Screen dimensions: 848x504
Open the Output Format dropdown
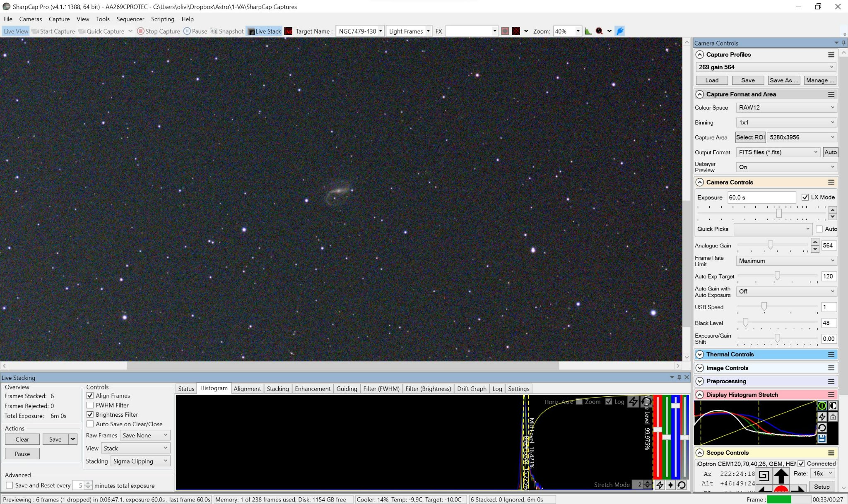point(778,152)
